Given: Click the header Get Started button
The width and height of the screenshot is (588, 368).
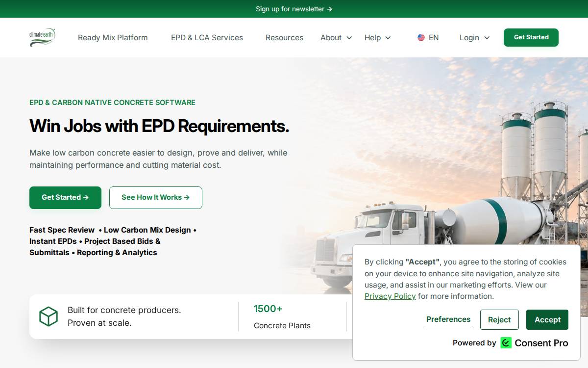Looking at the screenshot, I should click(531, 37).
